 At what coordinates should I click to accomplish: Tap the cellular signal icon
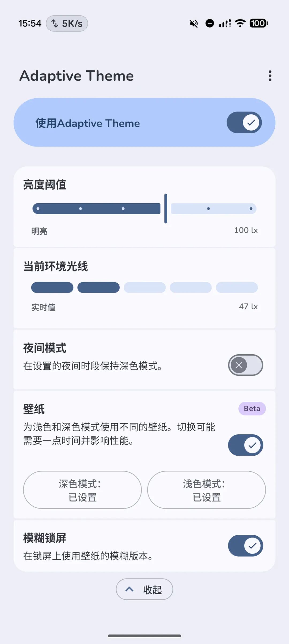pos(225,24)
